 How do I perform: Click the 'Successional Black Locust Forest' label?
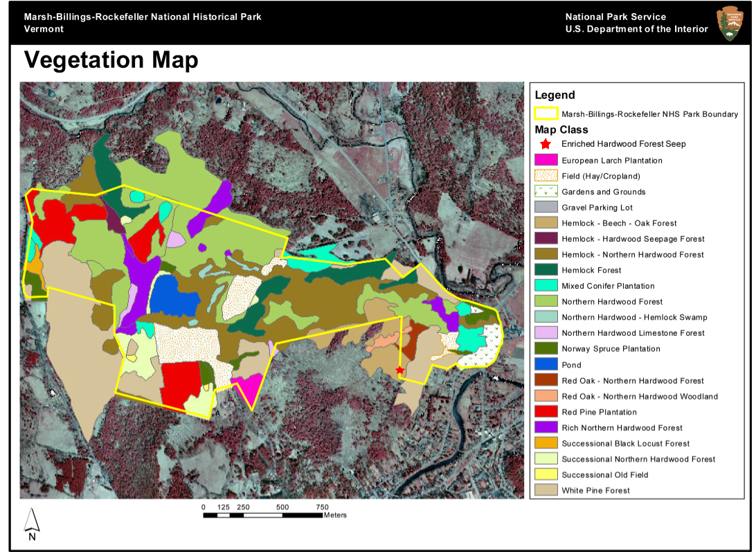tap(625, 443)
